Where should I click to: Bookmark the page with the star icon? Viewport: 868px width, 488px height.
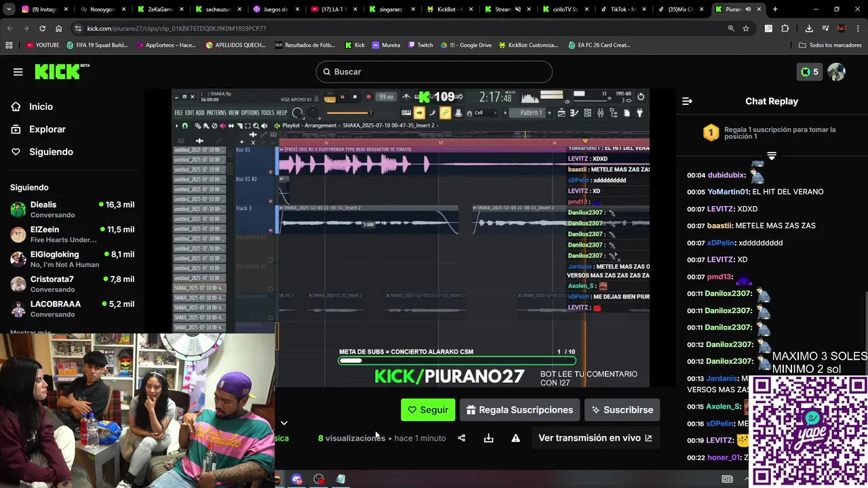point(746,28)
